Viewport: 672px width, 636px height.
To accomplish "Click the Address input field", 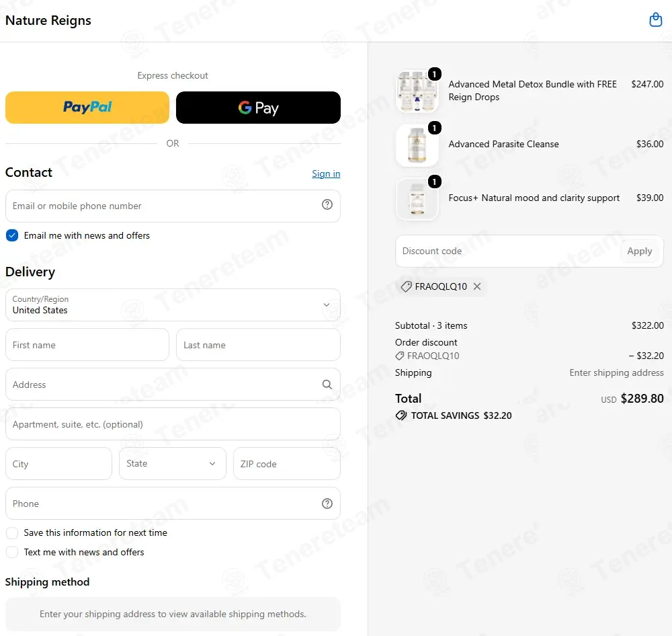I will [x=173, y=385].
